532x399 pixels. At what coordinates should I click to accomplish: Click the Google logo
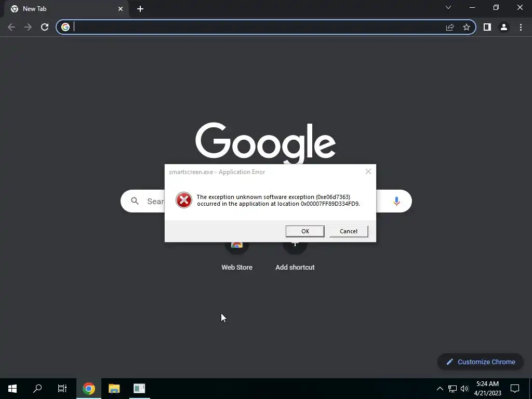click(x=265, y=142)
